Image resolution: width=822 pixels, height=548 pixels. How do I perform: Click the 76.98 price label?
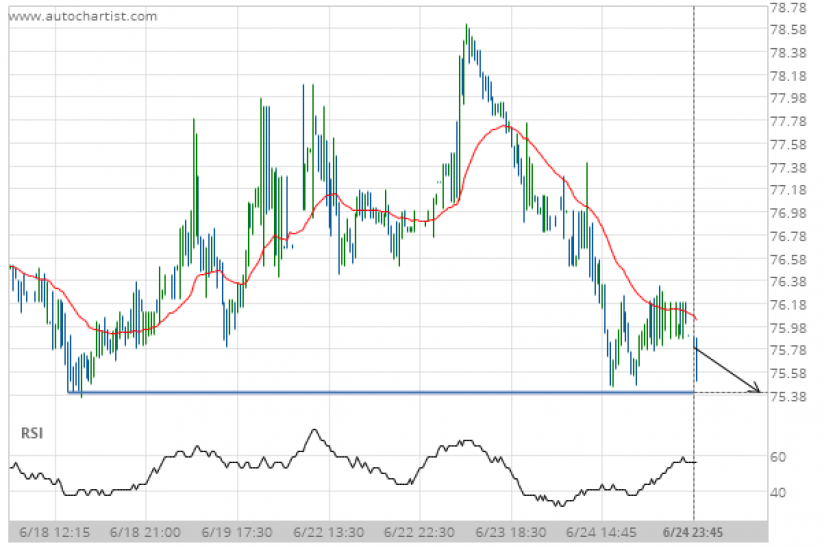pos(788,213)
